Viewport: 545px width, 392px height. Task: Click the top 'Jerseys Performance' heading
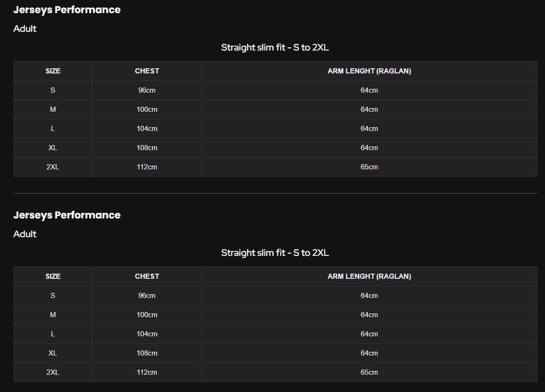point(67,10)
